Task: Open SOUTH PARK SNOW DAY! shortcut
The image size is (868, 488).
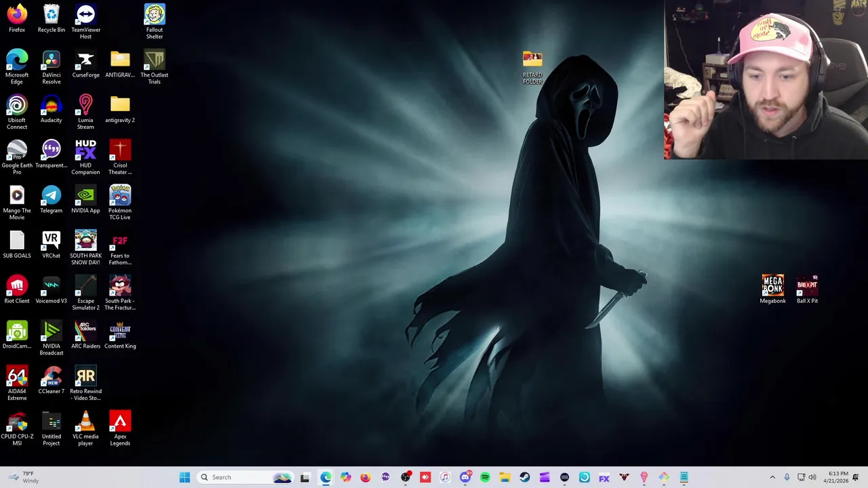Action: pyautogui.click(x=85, y=247)
